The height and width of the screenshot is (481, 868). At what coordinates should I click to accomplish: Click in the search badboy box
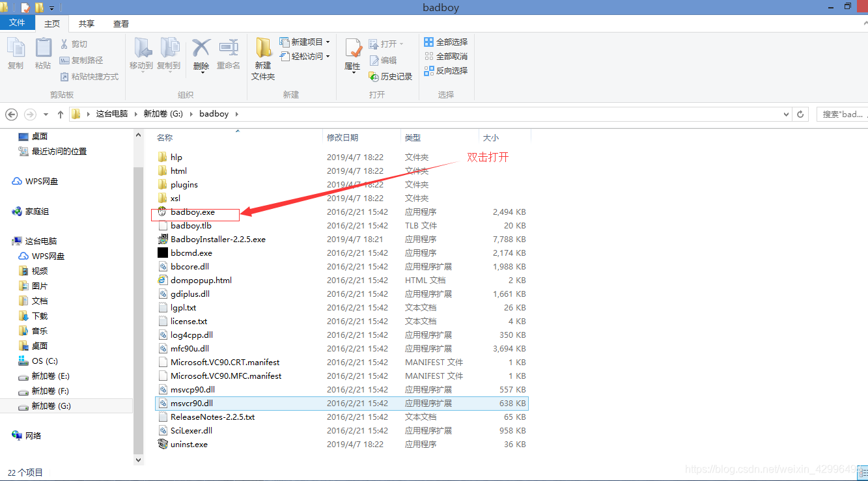pyautogui.click(x=842, y=114)
